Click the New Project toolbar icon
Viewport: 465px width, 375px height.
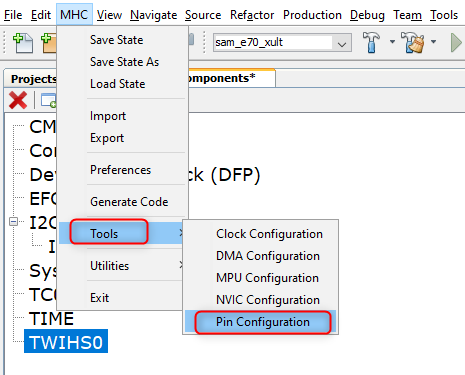pyautogui.click(x=49, y=43)
